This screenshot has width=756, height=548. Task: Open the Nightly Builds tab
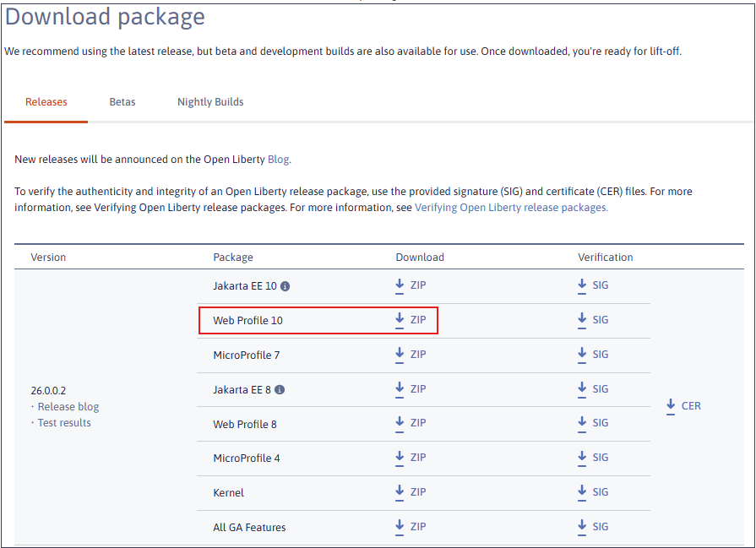210,102
